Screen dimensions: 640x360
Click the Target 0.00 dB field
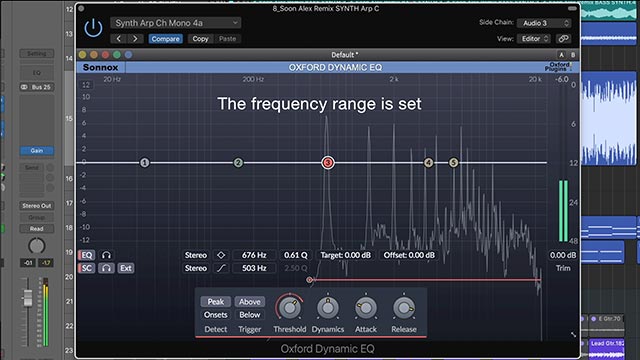click(x=345, y=255)
